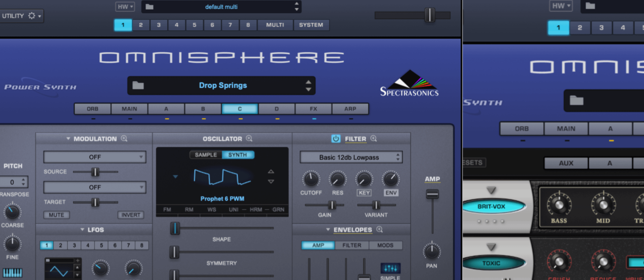Collapse the Envelopes section triangle
This screenshot has width=644, height=280.
[328, 229]
